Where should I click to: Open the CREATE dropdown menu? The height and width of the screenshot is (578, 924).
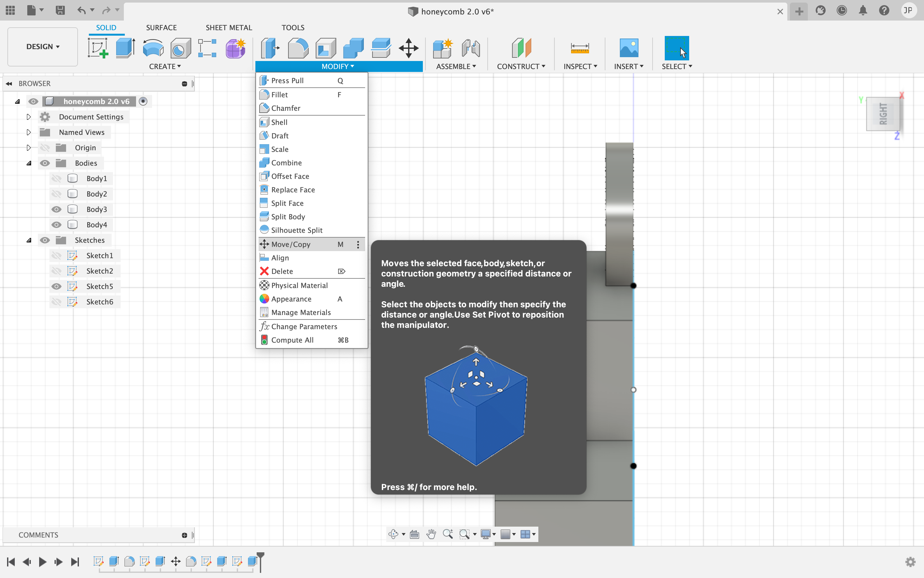tap(165, 66)
